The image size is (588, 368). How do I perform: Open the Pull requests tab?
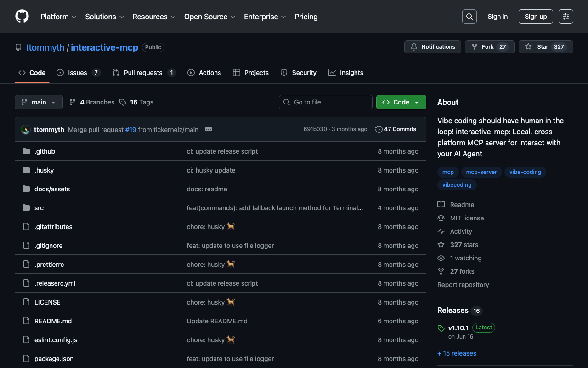pos(143,73)
